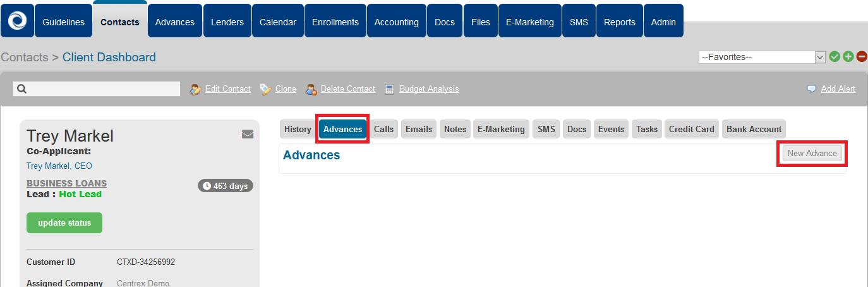Click the Budget Analysis calculator icon
868x287 pixels.
tap(390, 89)
